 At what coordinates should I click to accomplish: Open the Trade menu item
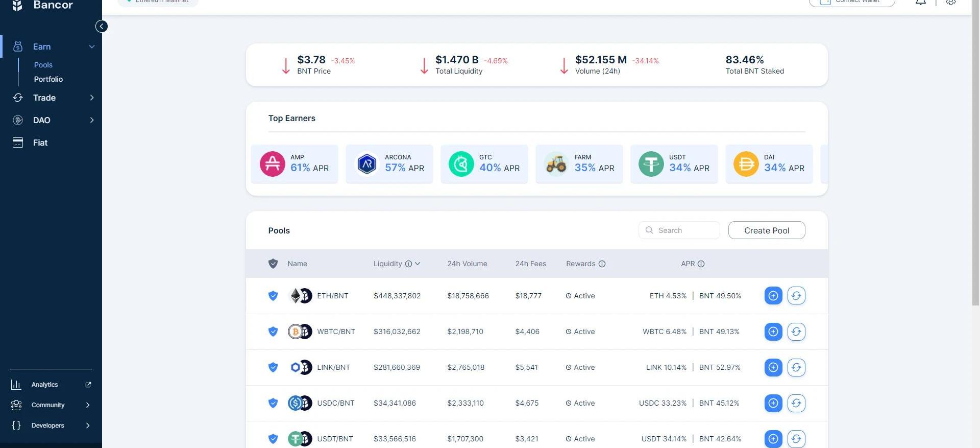[51, 98]
